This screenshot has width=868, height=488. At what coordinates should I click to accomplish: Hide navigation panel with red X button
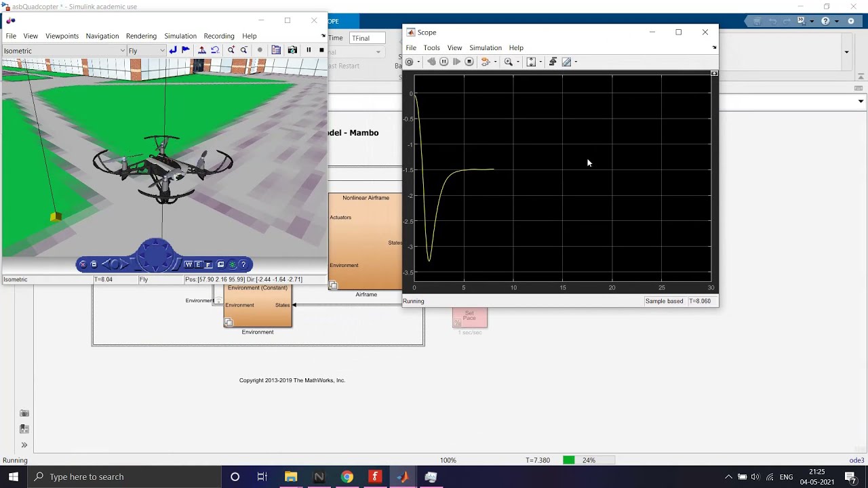coord(83,264)
